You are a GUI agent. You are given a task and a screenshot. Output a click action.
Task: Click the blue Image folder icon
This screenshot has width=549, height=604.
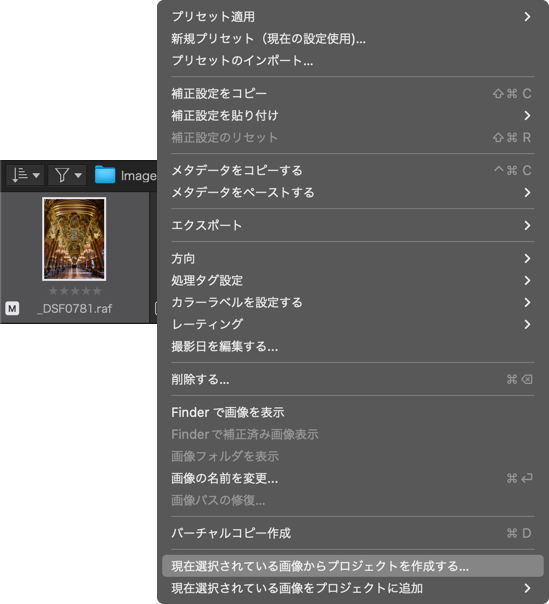coord(105,175)
